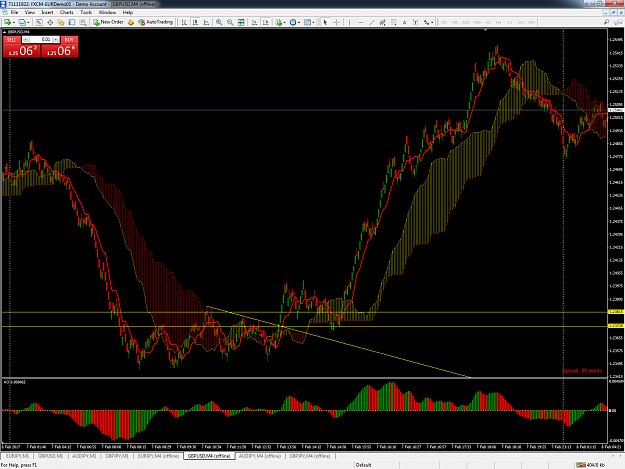Switch to the GBPJPY,M4 (offline) tab

pos(310,456)
